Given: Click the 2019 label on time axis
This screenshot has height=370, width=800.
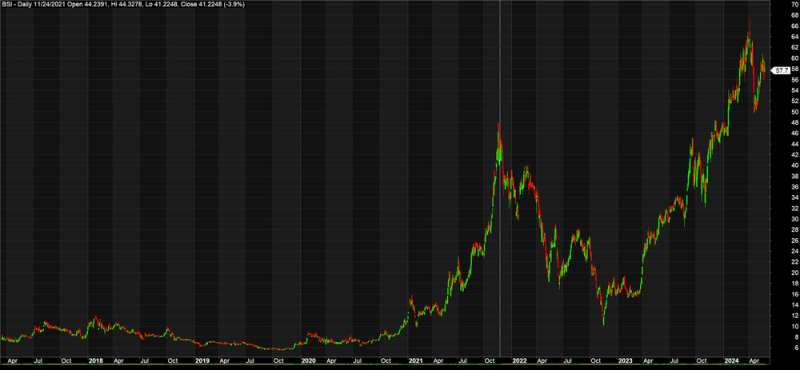Looking at the screenshot, I should pos(201,360).
